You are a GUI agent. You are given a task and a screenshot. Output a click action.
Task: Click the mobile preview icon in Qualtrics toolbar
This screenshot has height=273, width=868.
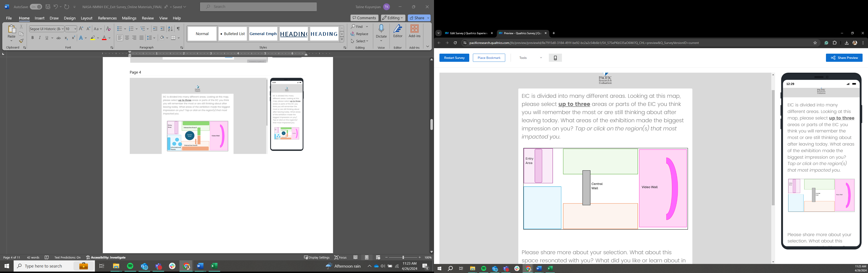[x=555, y=58]
